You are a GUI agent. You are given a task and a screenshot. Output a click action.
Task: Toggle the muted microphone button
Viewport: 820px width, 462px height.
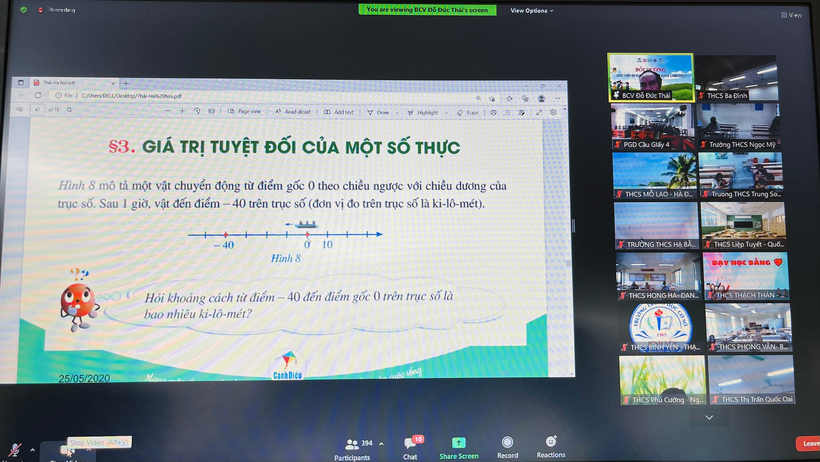[12, 448]
